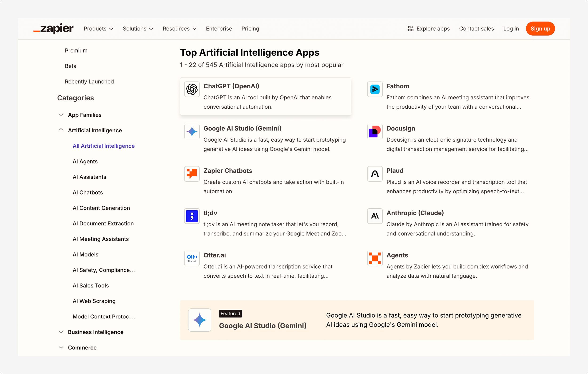Go to the Pricing page
Screen dimensions: 588x374
tap(250, 28)
